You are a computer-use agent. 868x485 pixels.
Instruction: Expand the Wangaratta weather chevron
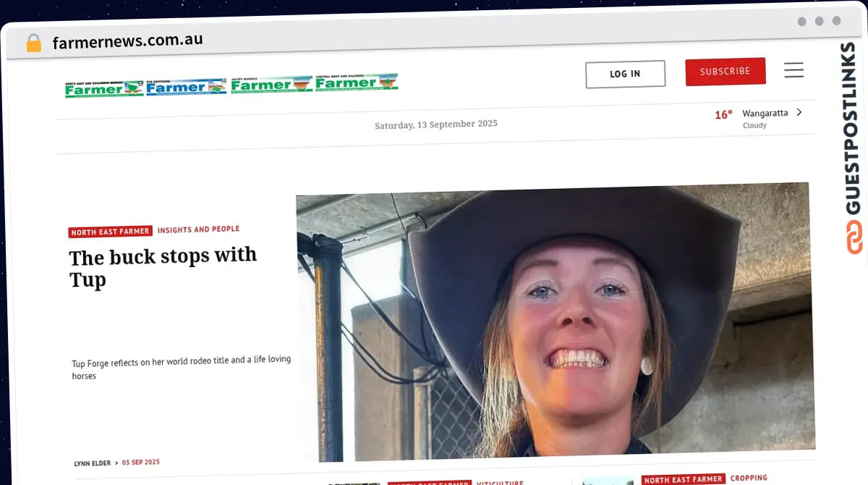(x=799, y=112)
